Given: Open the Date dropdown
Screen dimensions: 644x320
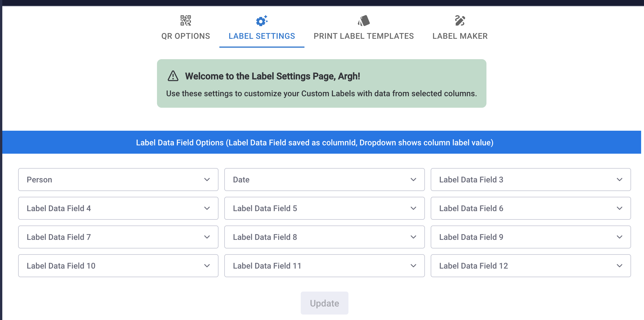Looking at the screenshot, I should [x=324, y=180].
